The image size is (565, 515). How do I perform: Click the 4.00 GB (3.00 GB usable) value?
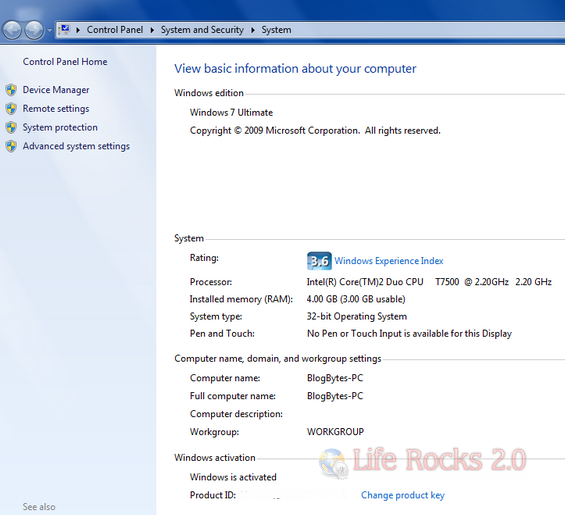356,299
